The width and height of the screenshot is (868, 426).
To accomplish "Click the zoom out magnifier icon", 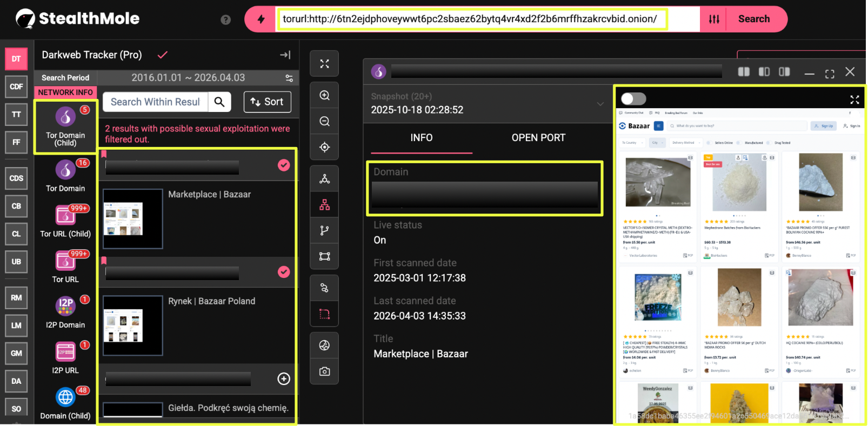I will tap(324, 122).
